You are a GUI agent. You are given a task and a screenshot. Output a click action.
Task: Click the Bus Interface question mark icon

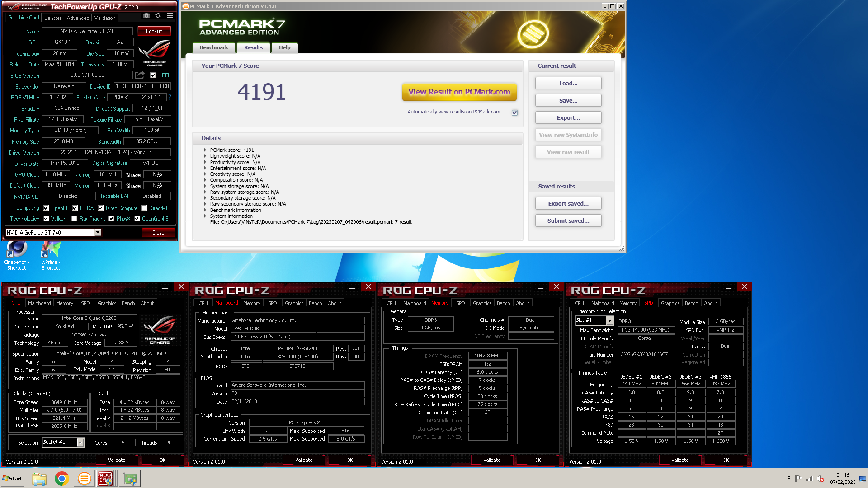pyautogui.click(x=170, y=97)
